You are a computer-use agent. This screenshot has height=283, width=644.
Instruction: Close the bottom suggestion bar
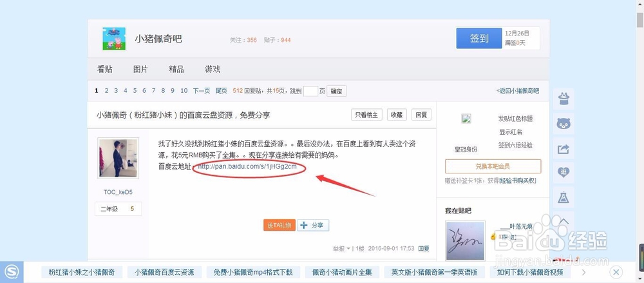(616, 272)
